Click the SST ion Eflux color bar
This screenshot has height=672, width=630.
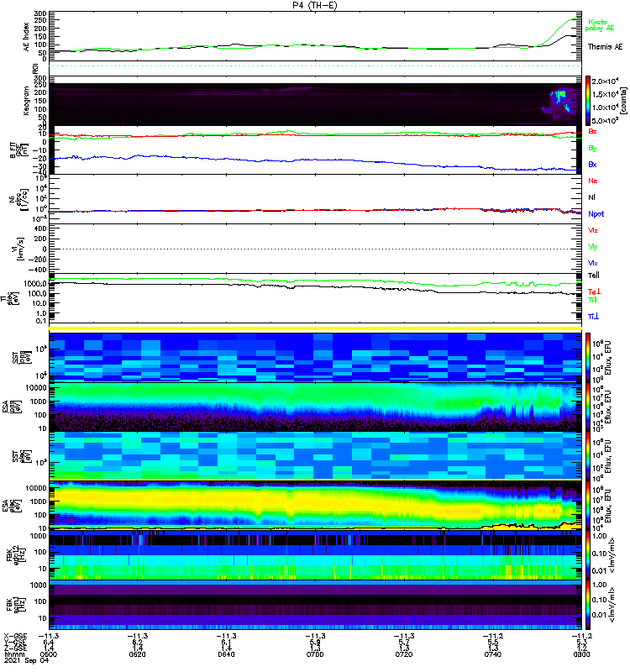point(588,357)
